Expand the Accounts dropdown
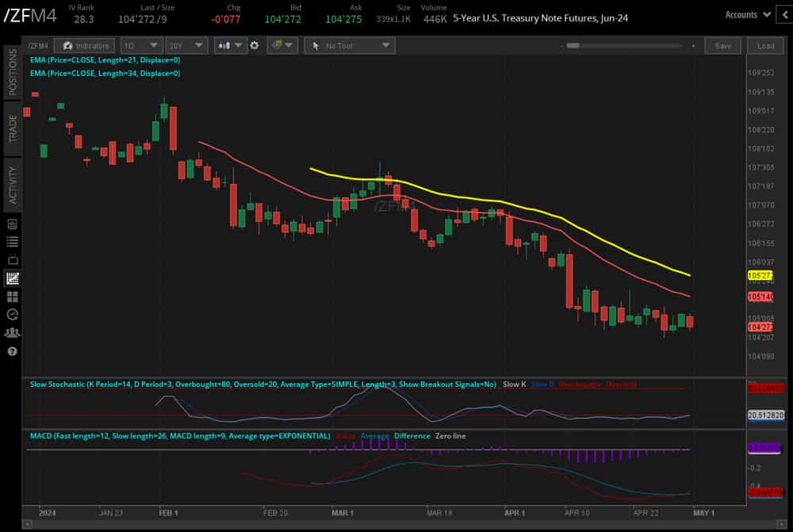 748,14
